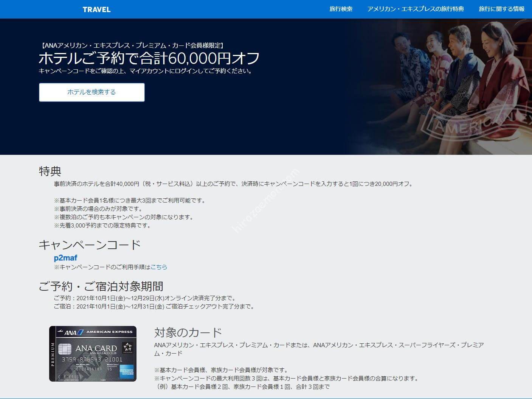Viewport: 532px width, 399px height.
Task: Click the headline ホテルご予約で合計60,000円オフ
Action: point(149,58)
